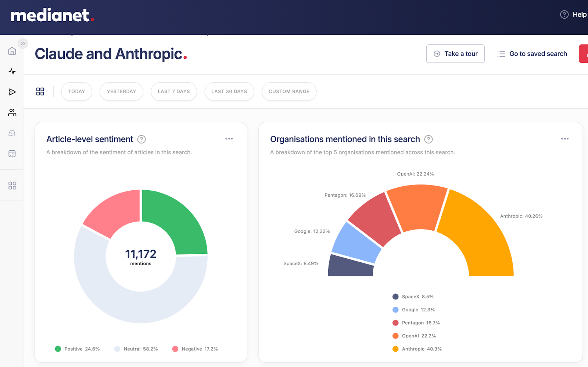Open the four-squares apps icon in sidebar
The image size is (588, 367).
12,186
